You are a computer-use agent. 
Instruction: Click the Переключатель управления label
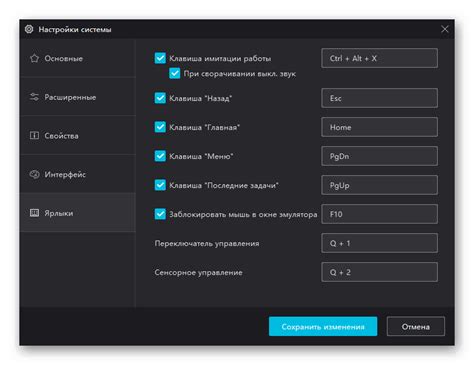(x=207, y=243)
